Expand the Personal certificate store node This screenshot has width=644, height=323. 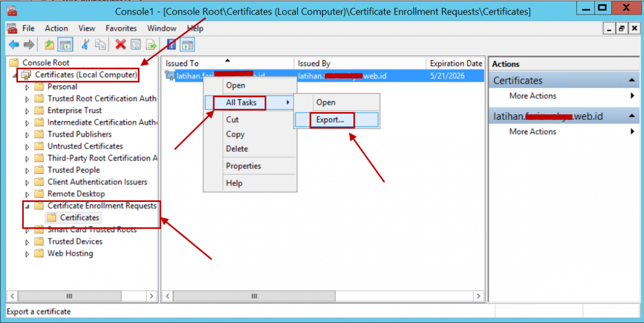pyautogui.click(x=27, y=87)
